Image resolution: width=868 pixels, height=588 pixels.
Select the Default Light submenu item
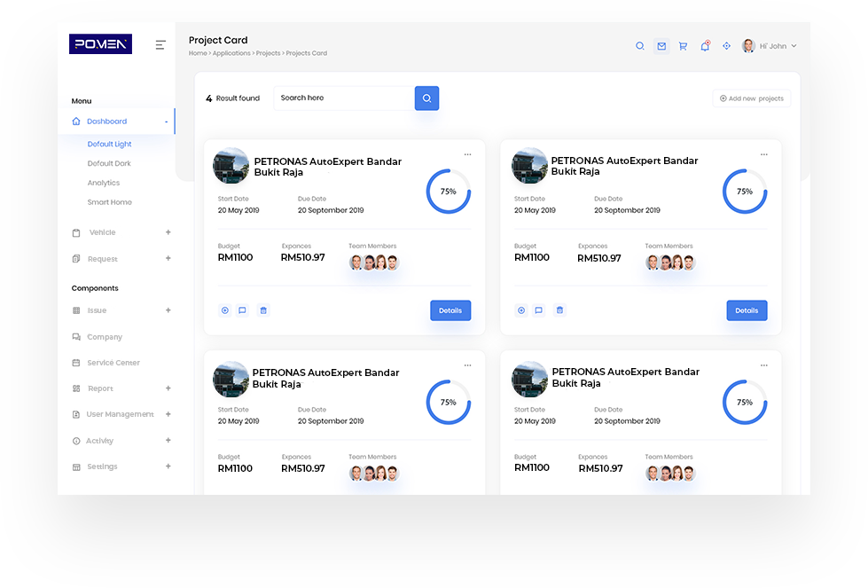[x=109, y=144]
